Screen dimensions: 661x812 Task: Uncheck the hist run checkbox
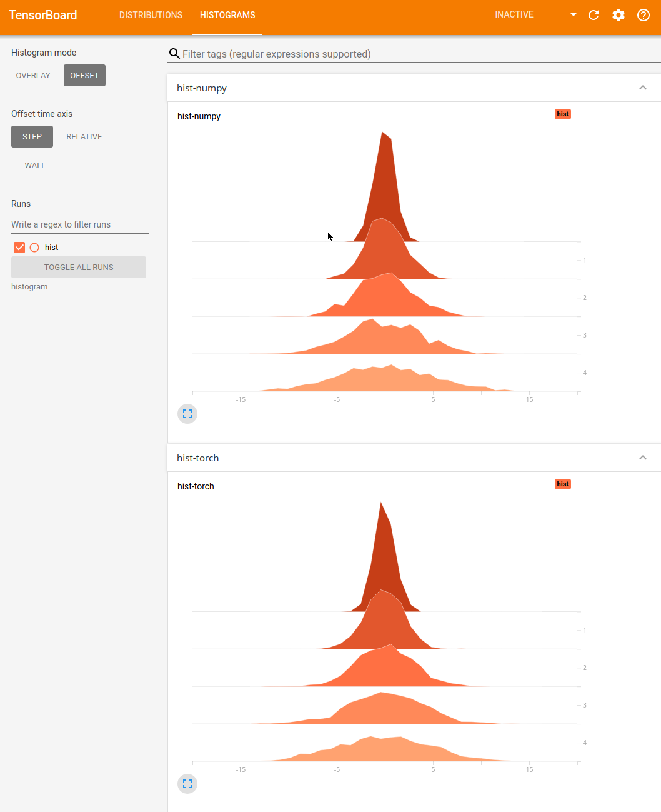[19, 247]
